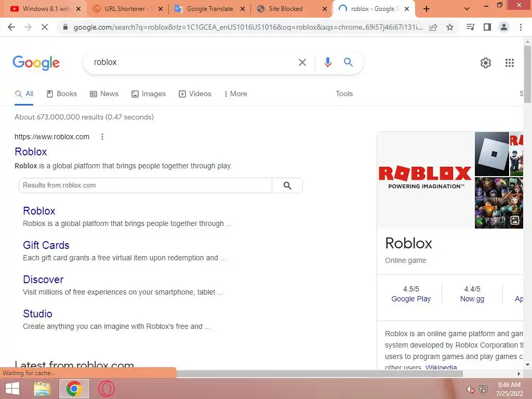Expand the tab search chevron dropdown

click(467, 9)
